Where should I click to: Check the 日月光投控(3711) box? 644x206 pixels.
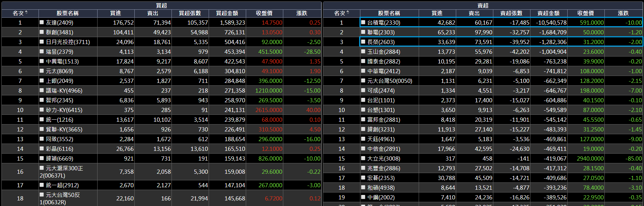(x=42, y=42)
